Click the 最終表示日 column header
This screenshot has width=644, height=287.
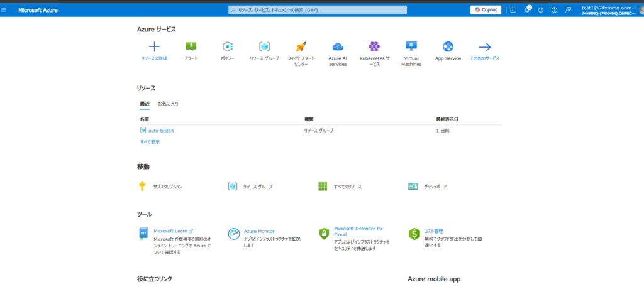coord(447,119)
